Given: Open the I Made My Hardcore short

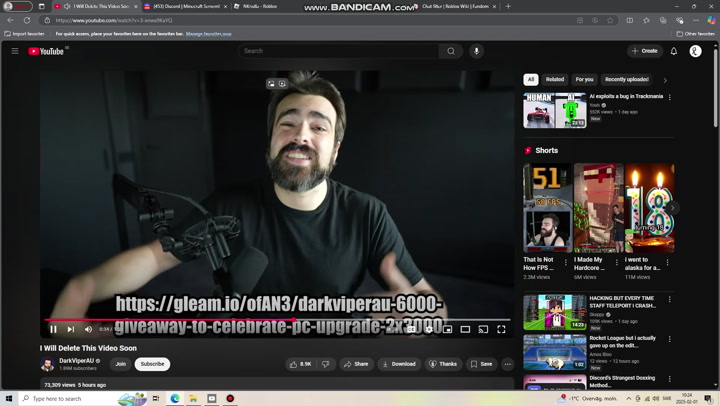Looking at the screenshot, I should [x=599, y=208].
